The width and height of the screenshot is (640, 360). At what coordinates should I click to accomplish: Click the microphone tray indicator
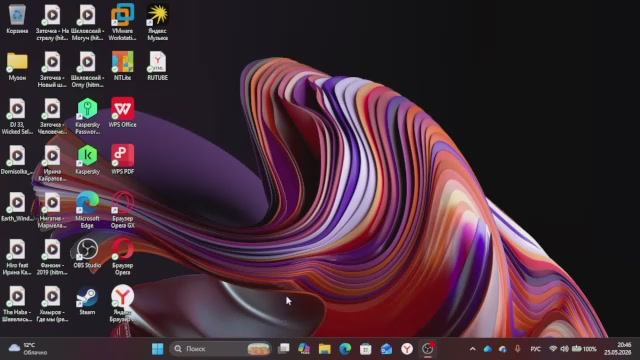point(518,349)
